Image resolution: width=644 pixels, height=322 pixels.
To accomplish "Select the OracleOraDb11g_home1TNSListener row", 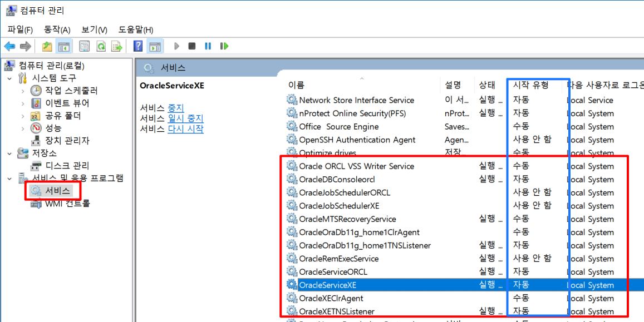I will [465, 245].
